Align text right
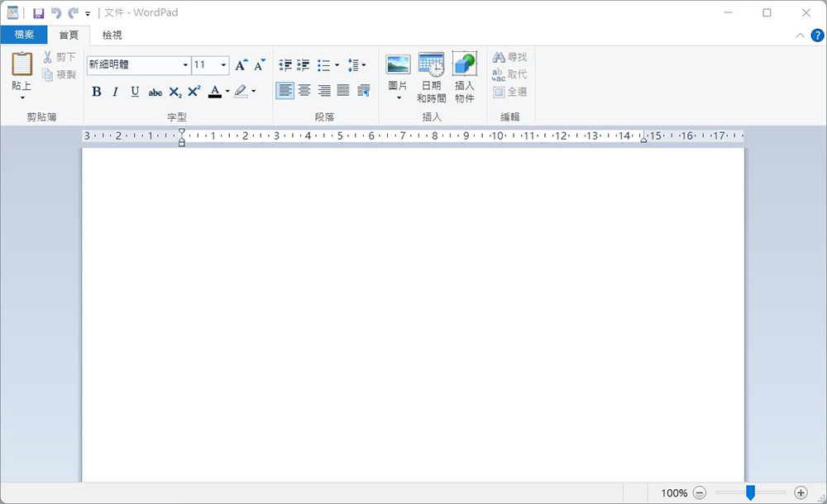The image size is (827, 504). [324, 91]
